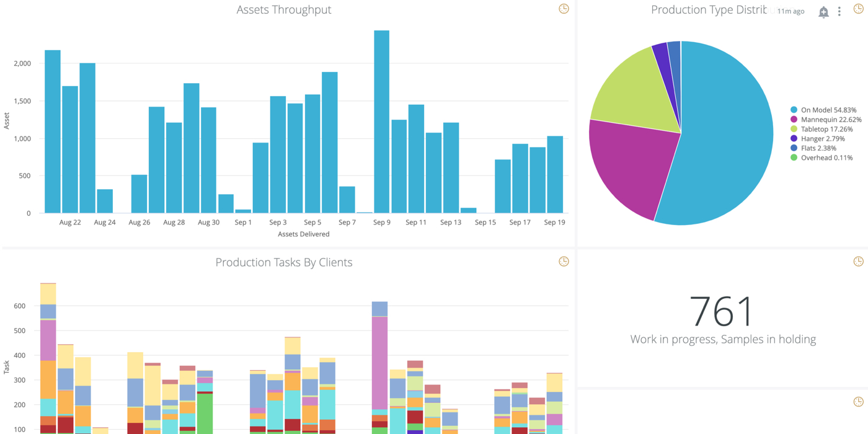Click the 761 Work in progress value
868x434 pixels.
point(722,311)
